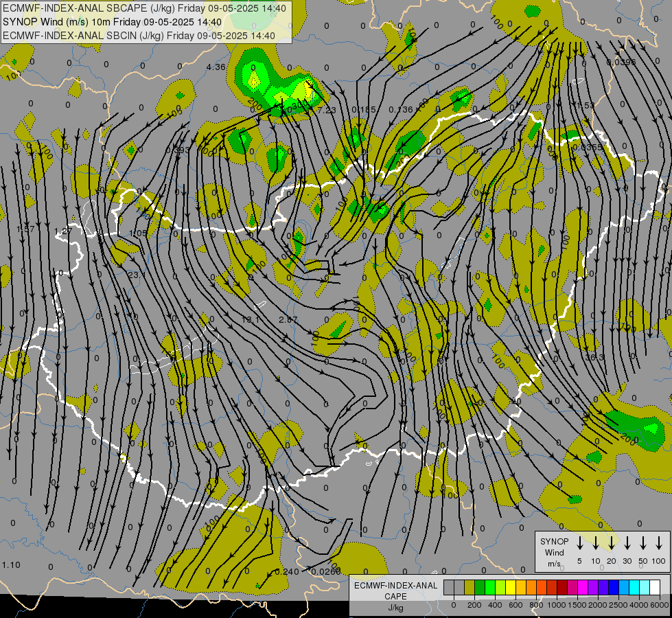Select the olive swatch in the CAPE legend

470,587
